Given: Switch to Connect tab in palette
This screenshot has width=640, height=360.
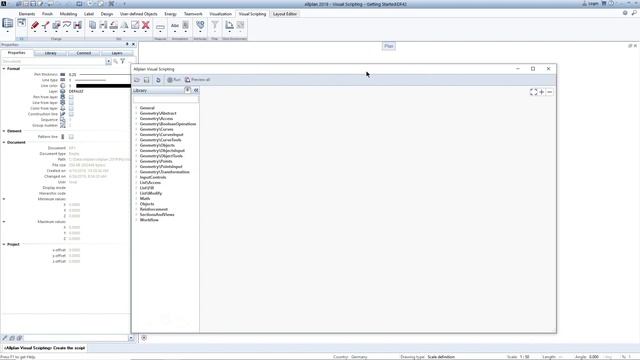Looking at the screenshot, I should coord(84,53).
